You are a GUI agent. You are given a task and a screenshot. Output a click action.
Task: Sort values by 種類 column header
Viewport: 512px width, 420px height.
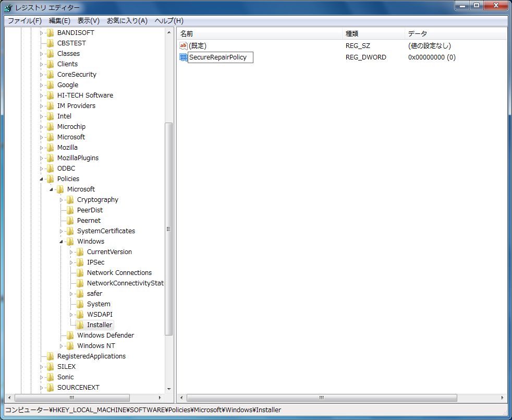click(x=373, y=34)
